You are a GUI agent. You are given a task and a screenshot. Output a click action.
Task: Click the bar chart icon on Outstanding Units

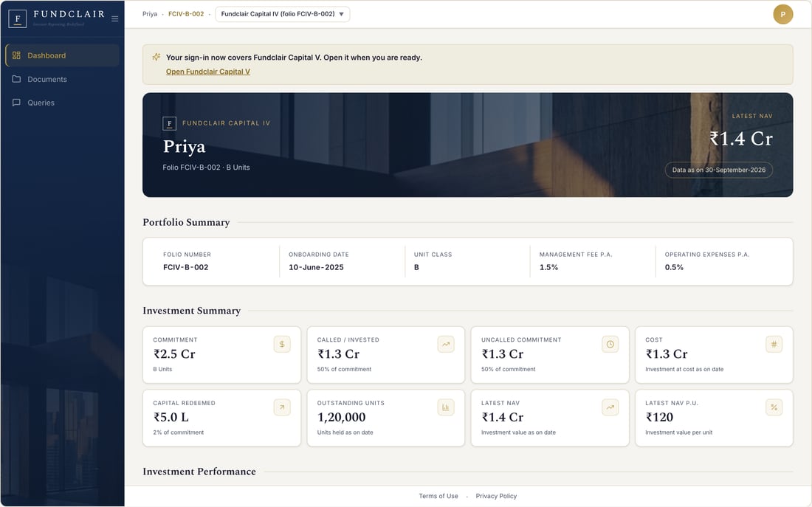pos(446,407)
